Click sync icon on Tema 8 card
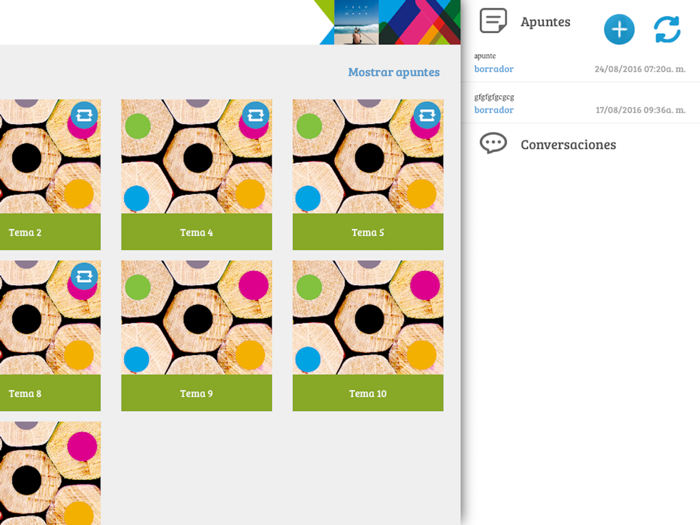This screenshot has height=525, width=700. pyautogui.click(x=84, y=277)
